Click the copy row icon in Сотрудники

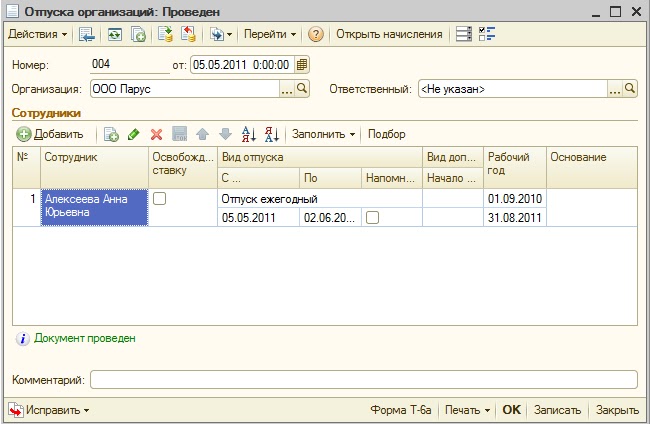pyautogui.click(x=111, y=134)
